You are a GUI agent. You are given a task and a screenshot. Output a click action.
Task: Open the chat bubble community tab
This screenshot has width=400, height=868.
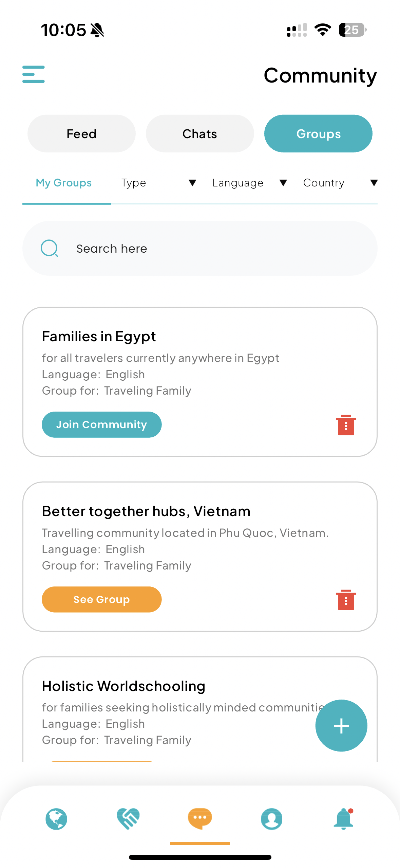pos(200,819)
